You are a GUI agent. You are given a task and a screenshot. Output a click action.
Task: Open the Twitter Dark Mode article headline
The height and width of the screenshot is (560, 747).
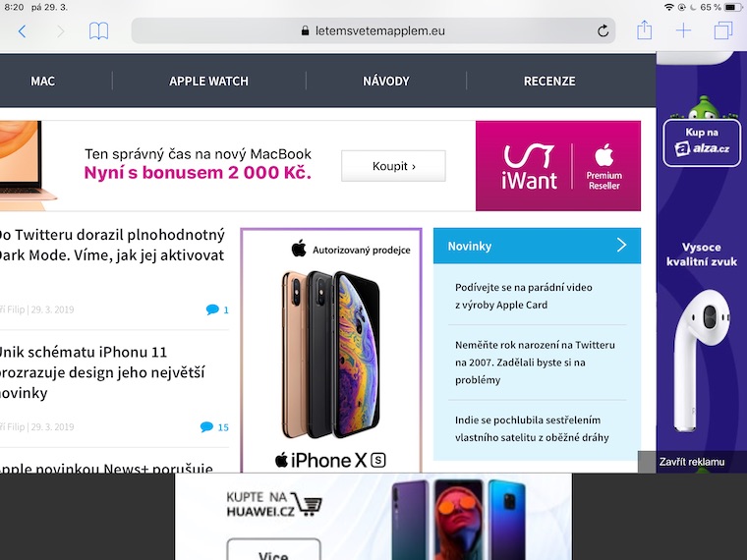click(x=112, y=245)
